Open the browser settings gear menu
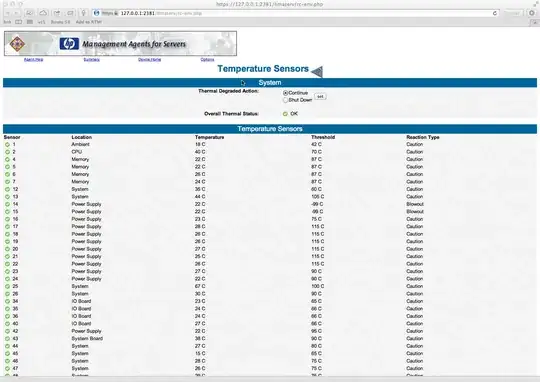Screen dimensions: 540x382 tap(532, 13)
